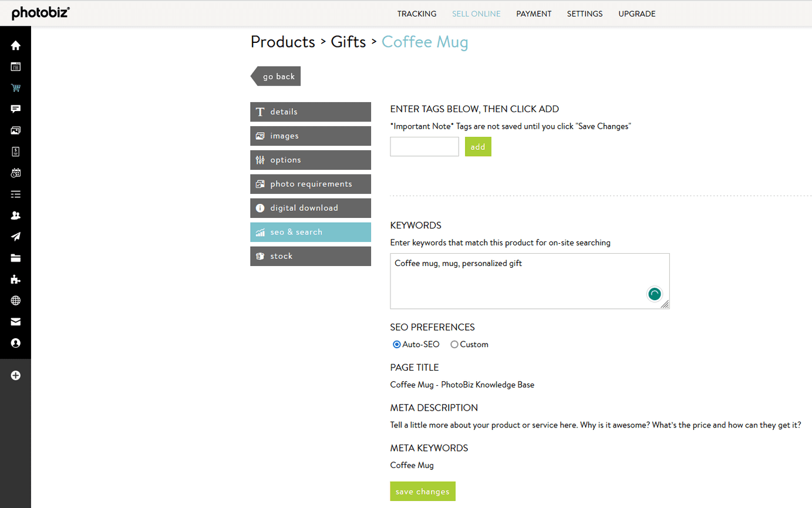
Task: Open the SETTINGS menu item
Action: [x=584, y=14]
